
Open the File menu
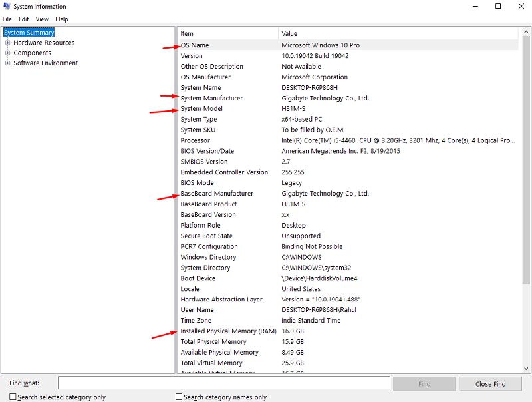pos(7,19)
